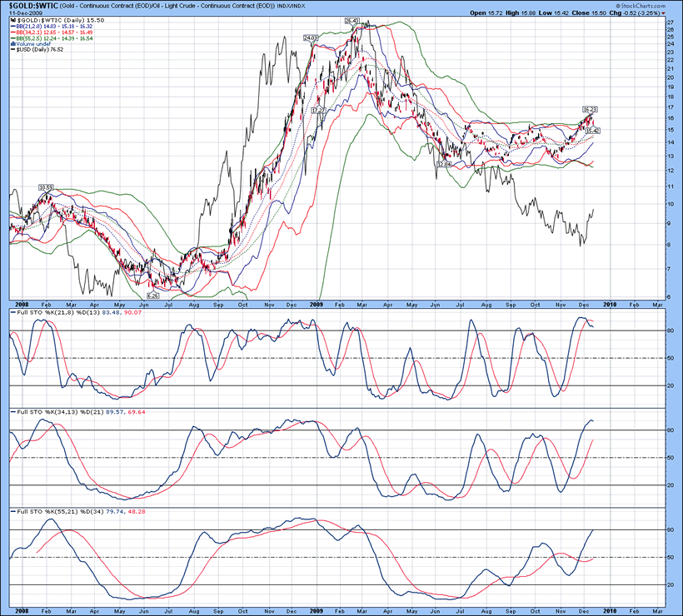683x616 pixels.
Task: Click the 15.42 last price tag
Action: 592,131
